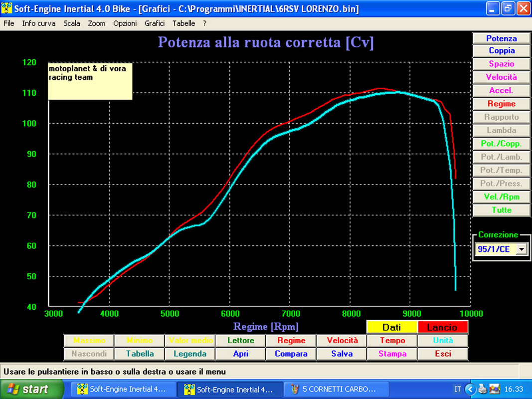The width and height of the screenshot is (532, 399).
Task: Show the Vel./Rpm graph
Action: point(501,197)
